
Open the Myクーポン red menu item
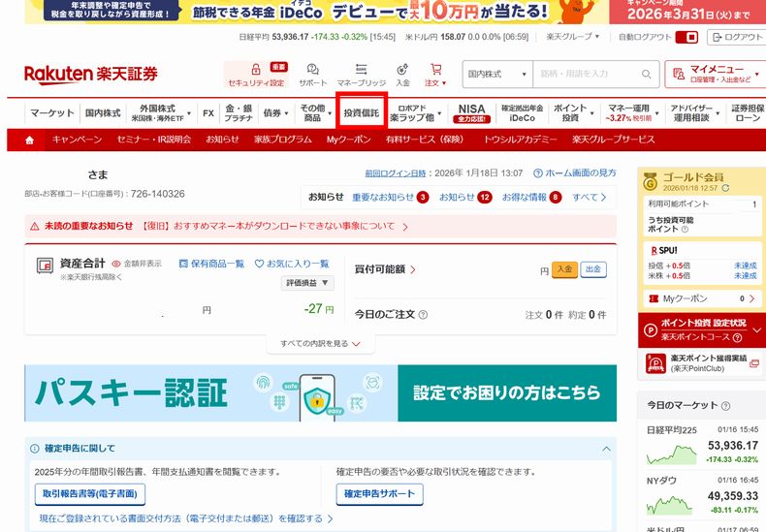(348, 140)
